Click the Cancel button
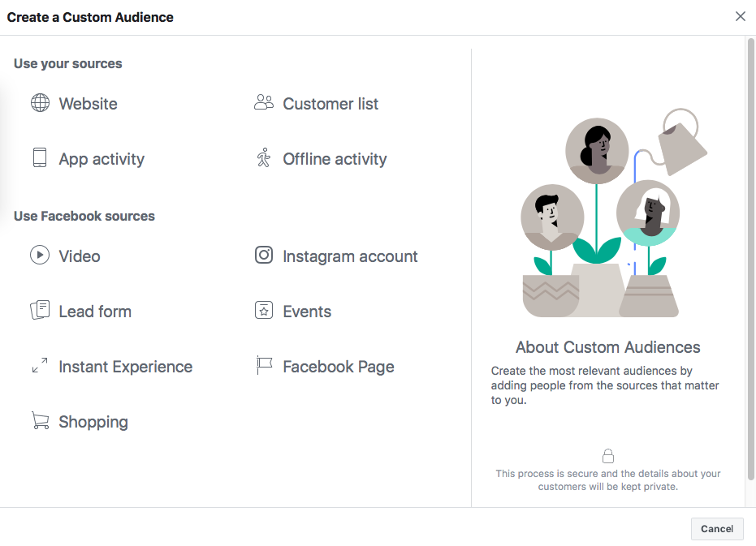The height and width of the screenshot is (546, 756). coord(717,529)
